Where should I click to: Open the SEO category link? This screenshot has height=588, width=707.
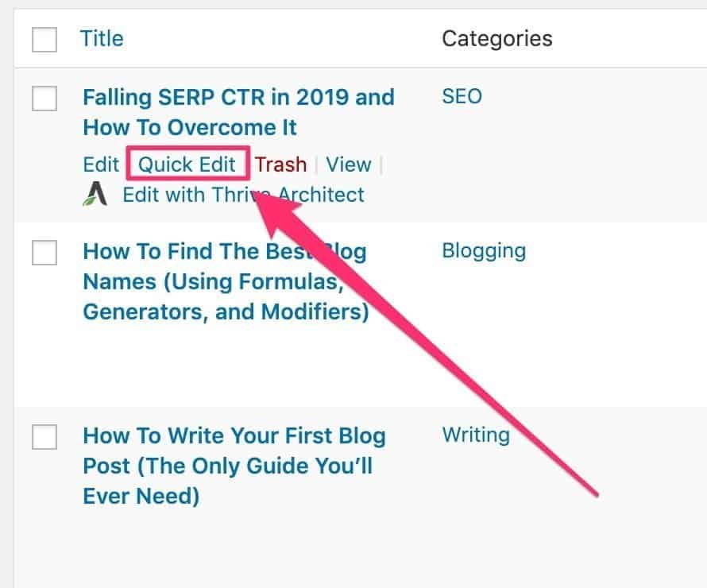tap(462, 96)
